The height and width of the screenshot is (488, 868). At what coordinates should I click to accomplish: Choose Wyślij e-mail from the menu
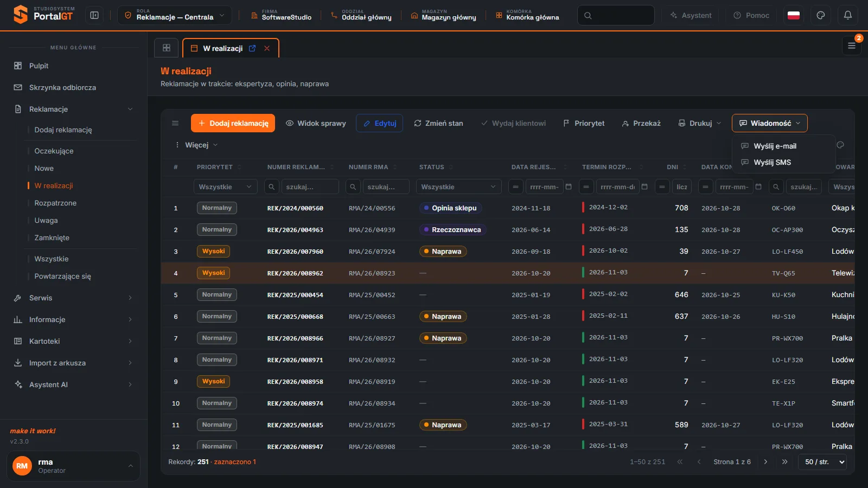(x=775, y=146)
